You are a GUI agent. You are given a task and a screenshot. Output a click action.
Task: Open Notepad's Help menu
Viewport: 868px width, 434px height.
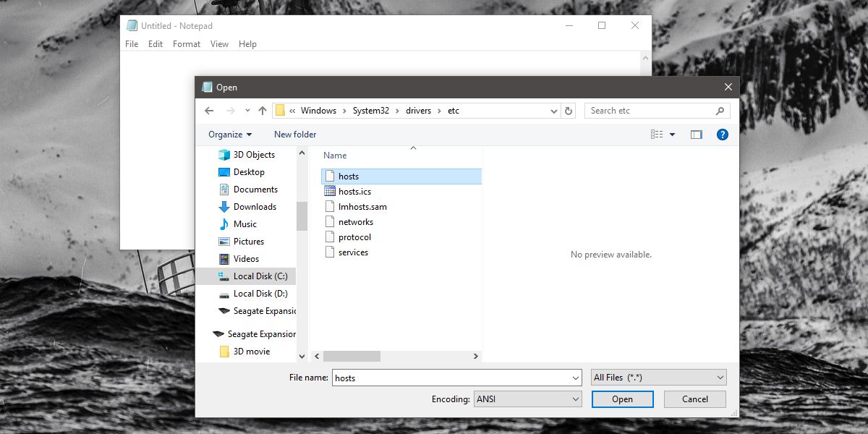pyautogui.click(x=247, y=44)
